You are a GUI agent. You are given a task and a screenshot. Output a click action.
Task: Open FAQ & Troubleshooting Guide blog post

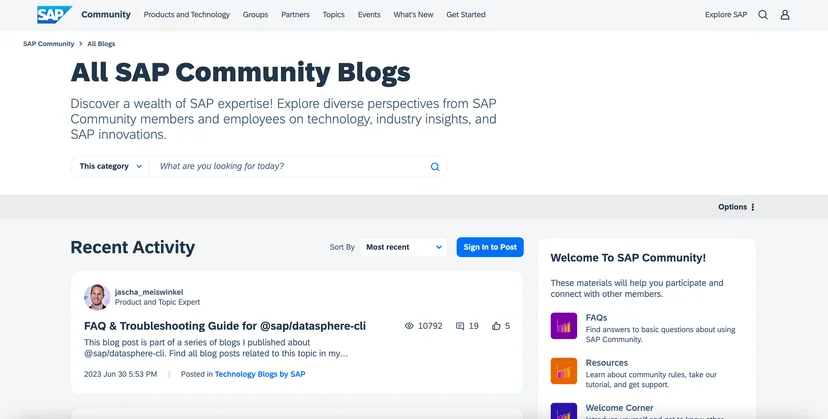[225, 326]
